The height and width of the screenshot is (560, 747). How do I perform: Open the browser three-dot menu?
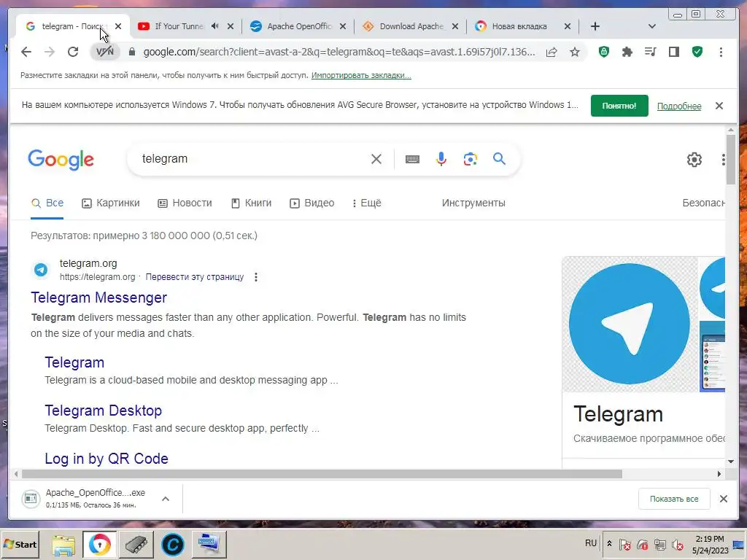pos(721,52)
